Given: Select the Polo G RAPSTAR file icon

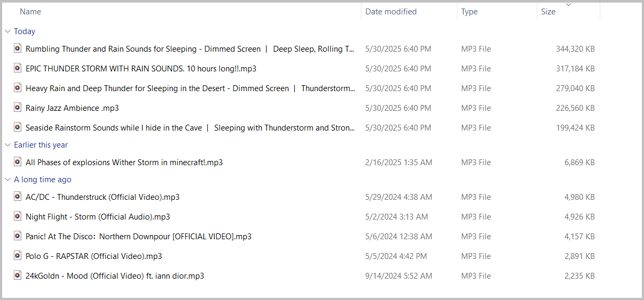Looking at the screenshot, I should point(18,256).
